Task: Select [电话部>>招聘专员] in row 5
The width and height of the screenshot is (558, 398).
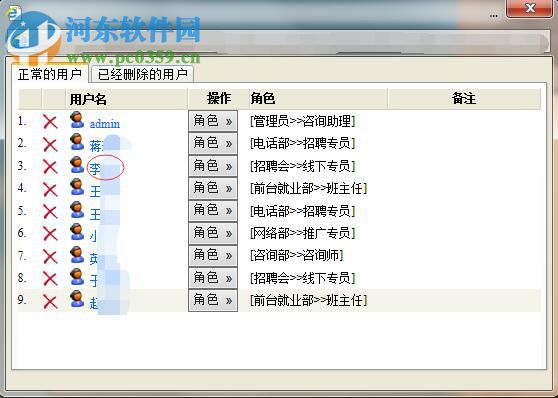Action: (303, 211)
